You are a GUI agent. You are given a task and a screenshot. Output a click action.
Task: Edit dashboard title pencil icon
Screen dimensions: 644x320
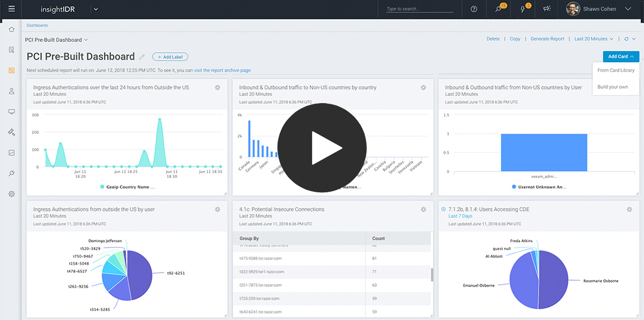[x=142, y=57]
